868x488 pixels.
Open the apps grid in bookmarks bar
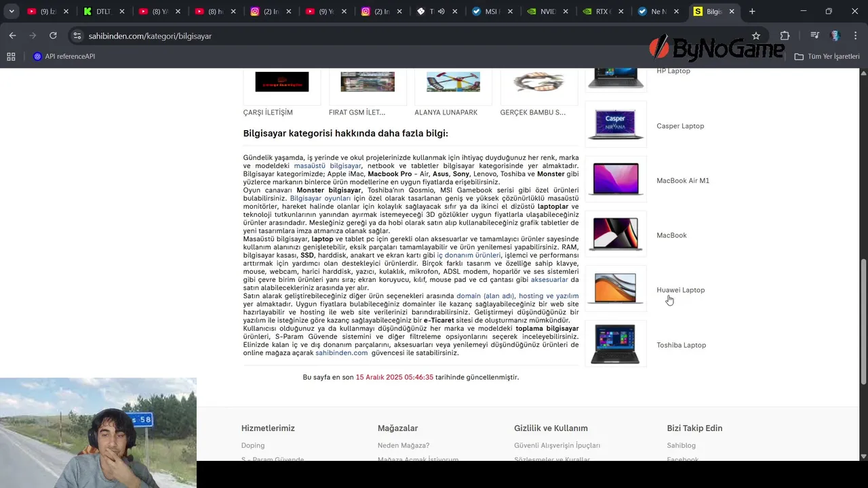[x=11, y=56]
